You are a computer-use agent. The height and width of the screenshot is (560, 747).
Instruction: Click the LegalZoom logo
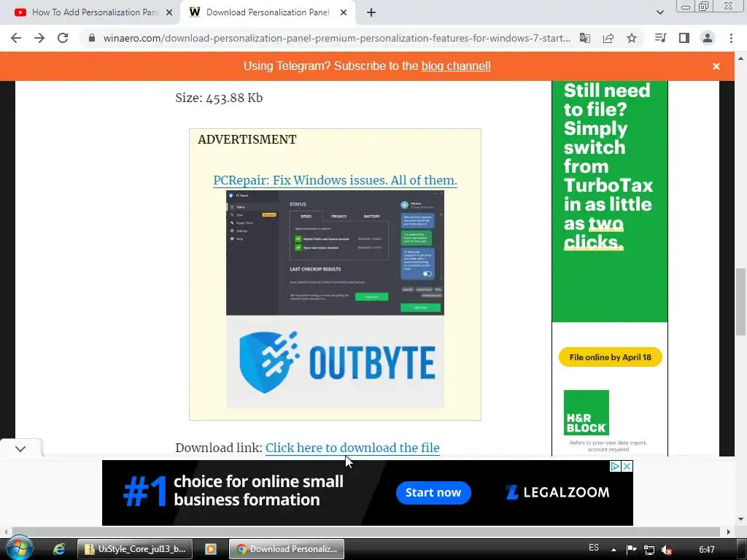(557, 492)
